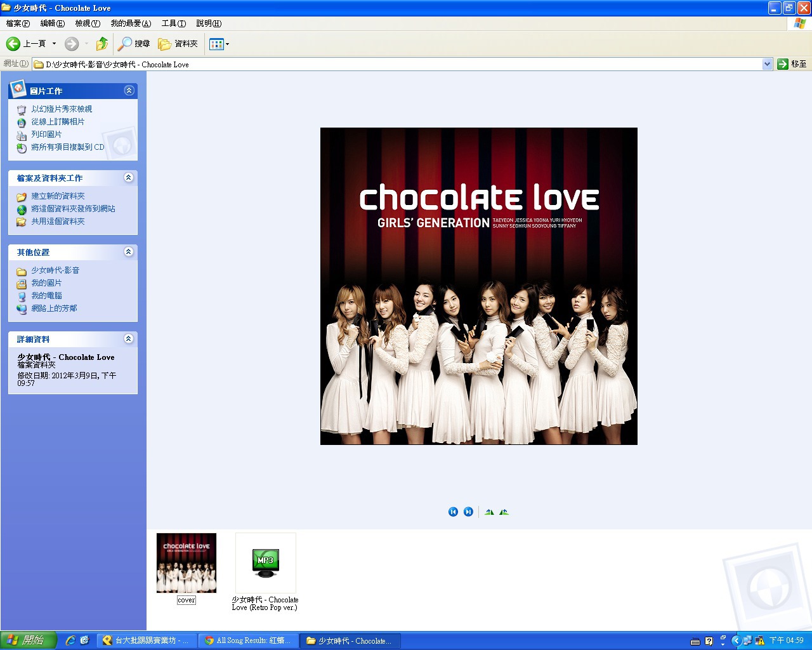Viewport: 812px width, 650px height.
Task: Open the back history dropdown arrow
Action: 54,44
